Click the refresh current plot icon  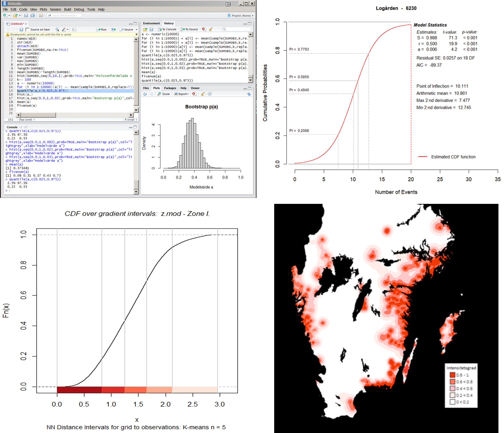[x=210, y=94]
